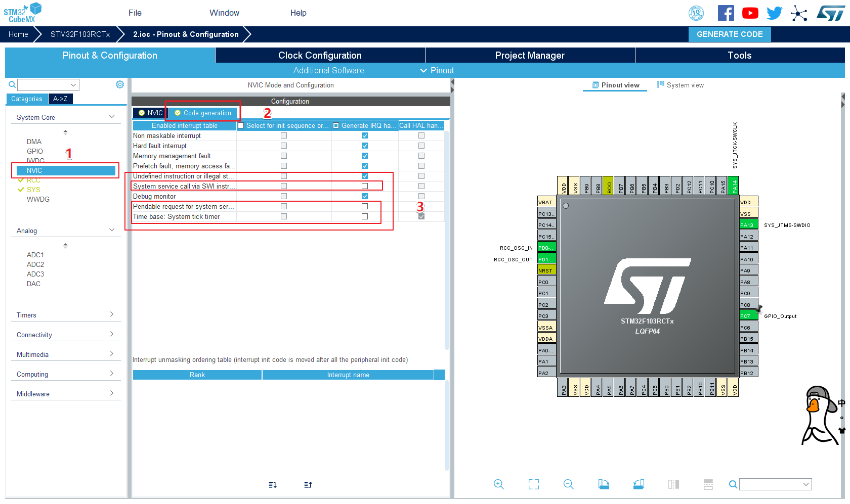Click the STM32CubeMX logo
This screenshot has height=504, width=850.
pos(22,13)
